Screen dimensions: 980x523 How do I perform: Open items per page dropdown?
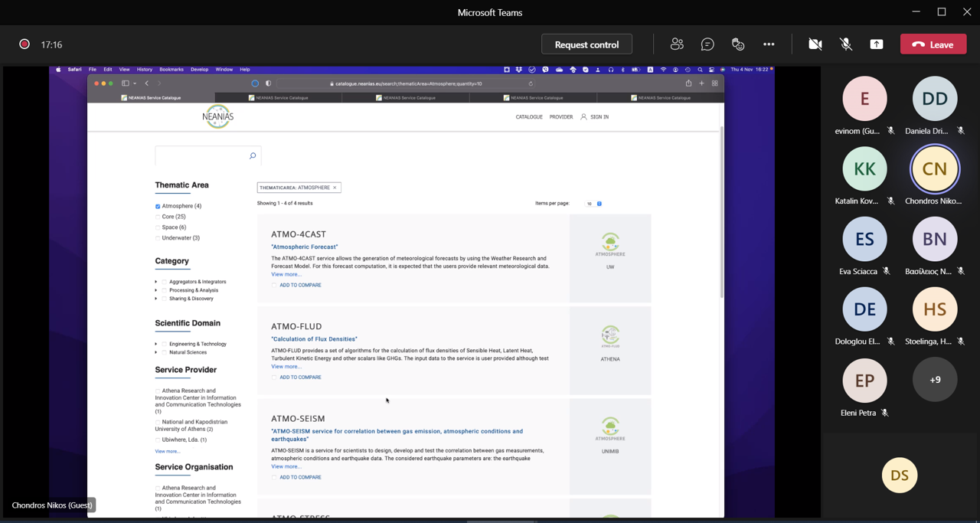(x=593, y=204)
